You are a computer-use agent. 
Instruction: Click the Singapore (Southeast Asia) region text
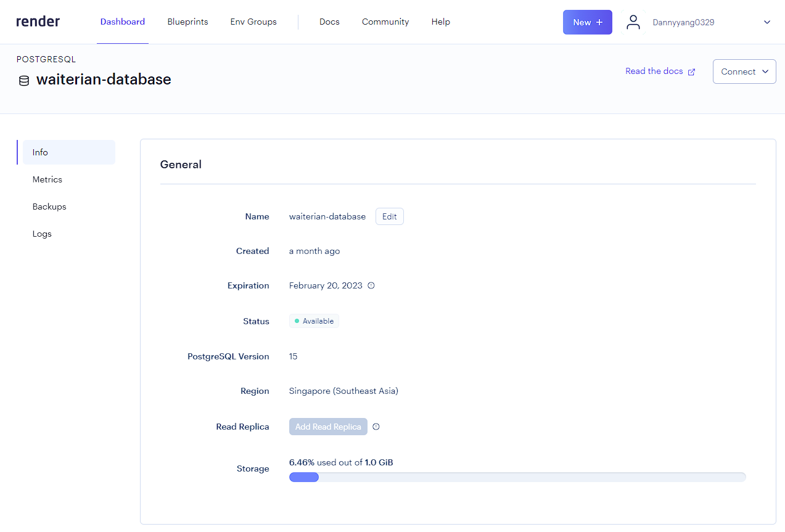[343, 391]
